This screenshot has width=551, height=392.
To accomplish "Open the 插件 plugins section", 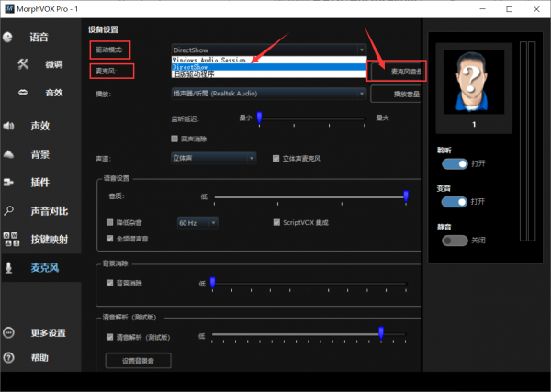I will click(40, 183).
